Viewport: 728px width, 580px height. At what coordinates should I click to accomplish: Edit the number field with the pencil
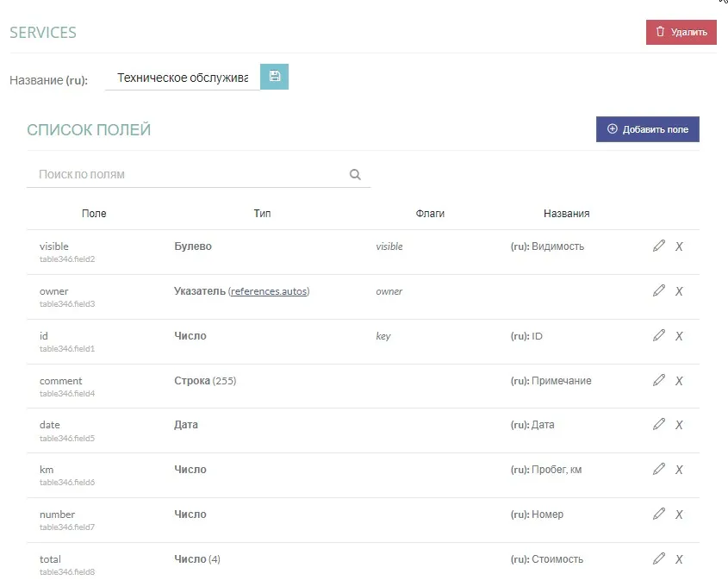[659, 514]
